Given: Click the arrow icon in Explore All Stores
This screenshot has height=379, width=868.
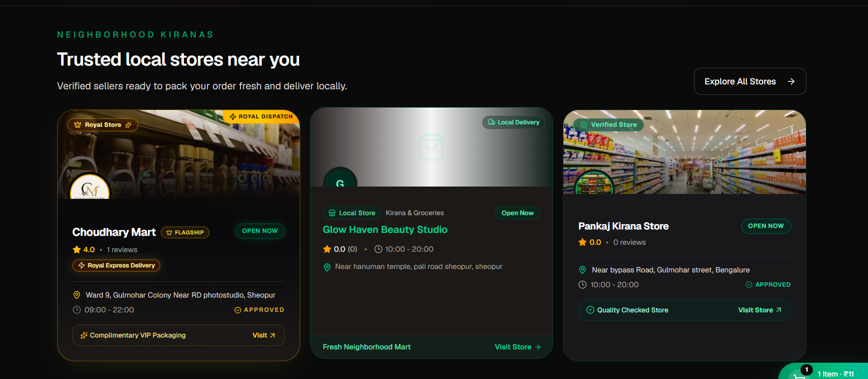Looking at the screenshot, I should point(791,81).
